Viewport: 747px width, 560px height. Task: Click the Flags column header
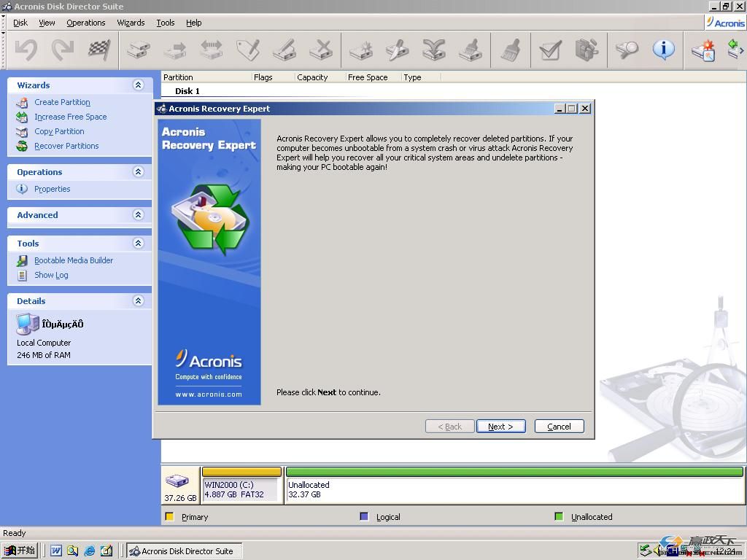coord(274,77)
